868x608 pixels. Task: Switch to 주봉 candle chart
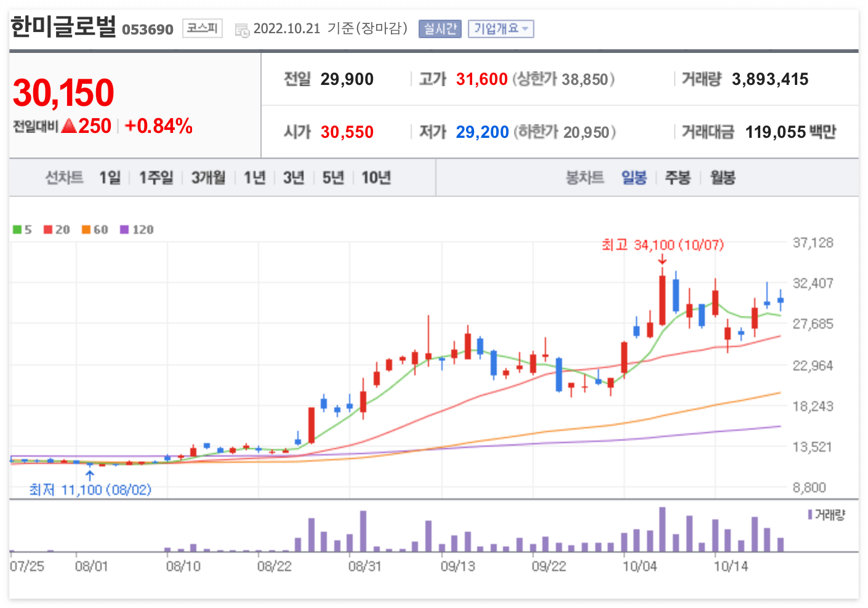(678, 178)
